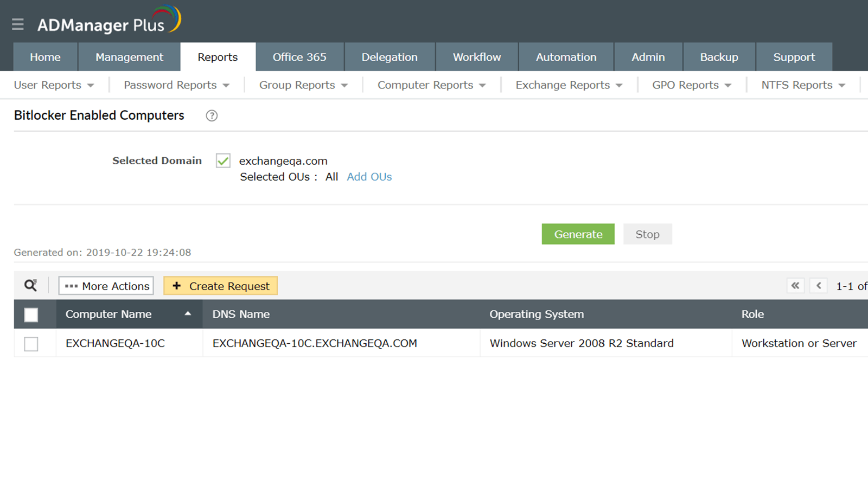
Task: Open the Backup tab
Action: point(719,57)
